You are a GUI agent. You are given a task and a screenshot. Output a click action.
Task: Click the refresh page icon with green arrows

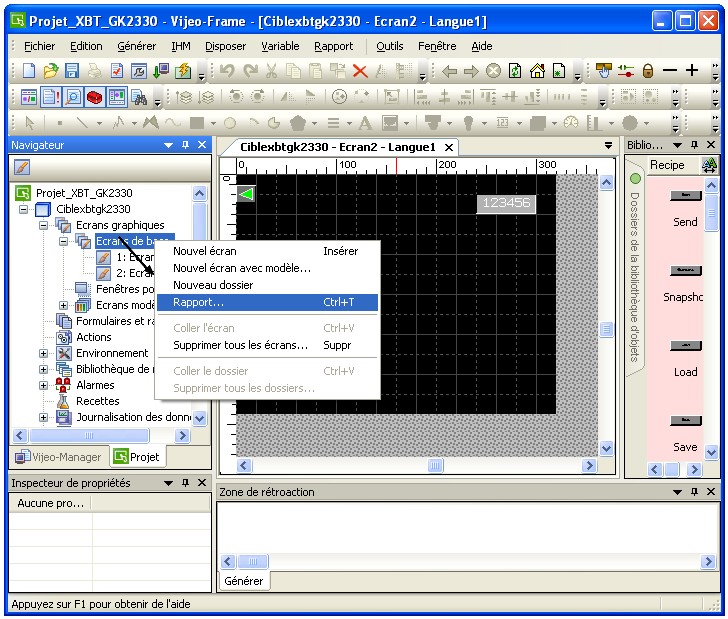click(x=515, y=71)
